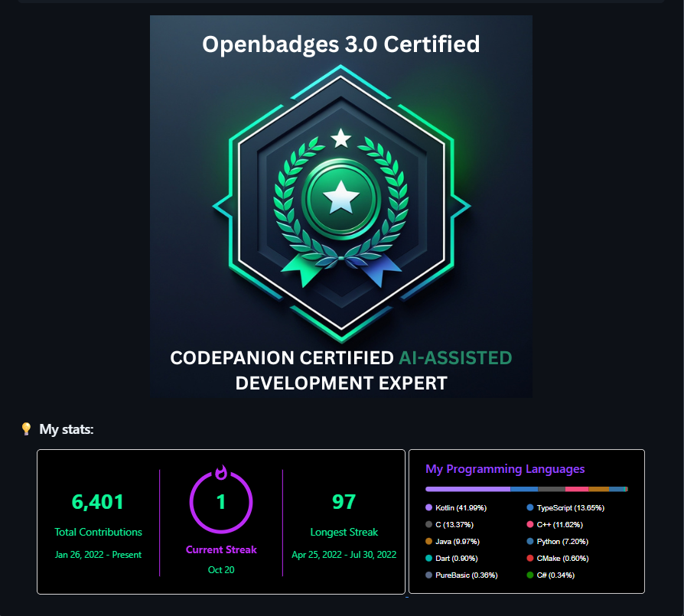
Task: Click the Java language color dot
Action: pyautogui.click(x=428, y=542)
